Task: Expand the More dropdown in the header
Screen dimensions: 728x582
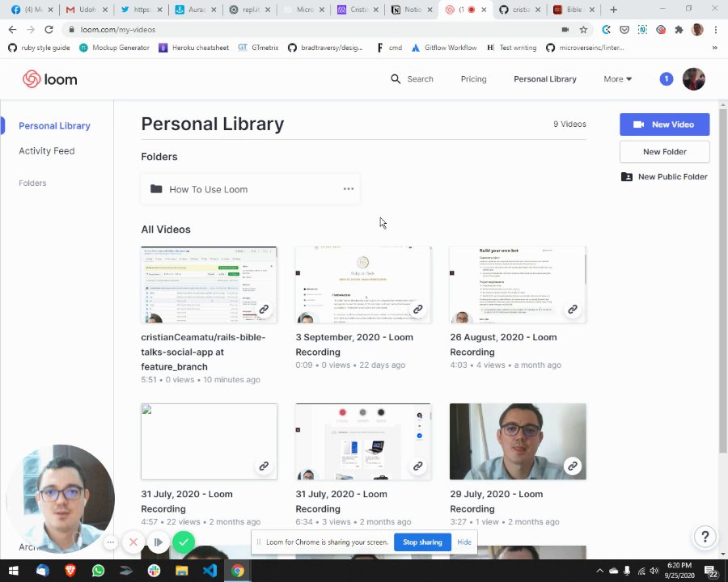Action: click(617, 79)
